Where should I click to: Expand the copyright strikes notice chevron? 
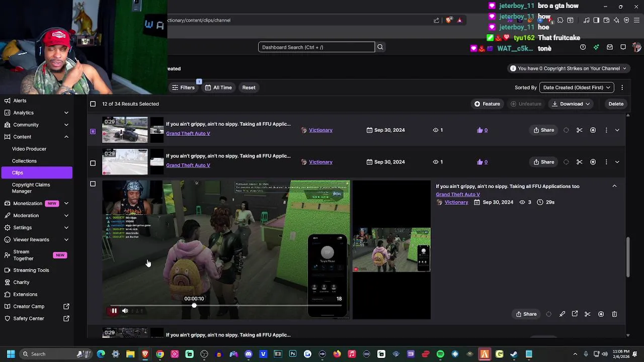point(624,68)
